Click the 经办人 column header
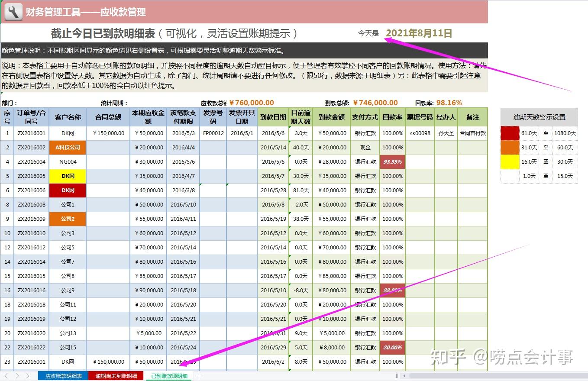 [x=446, y=117]
